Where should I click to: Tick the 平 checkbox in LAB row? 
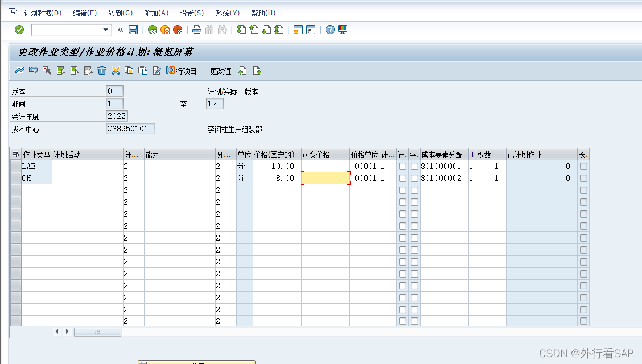click(414, 166)
